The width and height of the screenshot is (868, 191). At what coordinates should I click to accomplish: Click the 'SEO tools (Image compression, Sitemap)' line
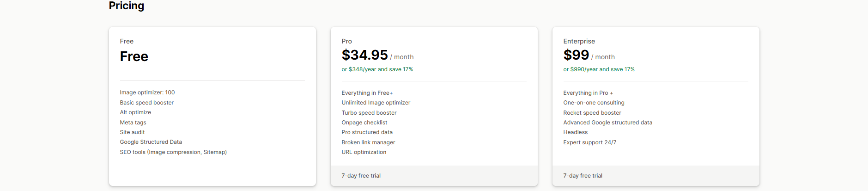click(x=173, y=152)
